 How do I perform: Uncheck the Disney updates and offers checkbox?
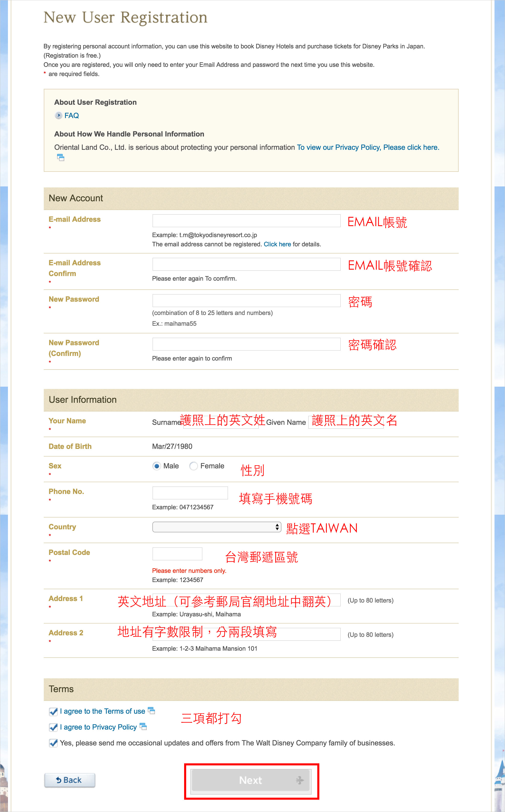click(x=53, y=743)
